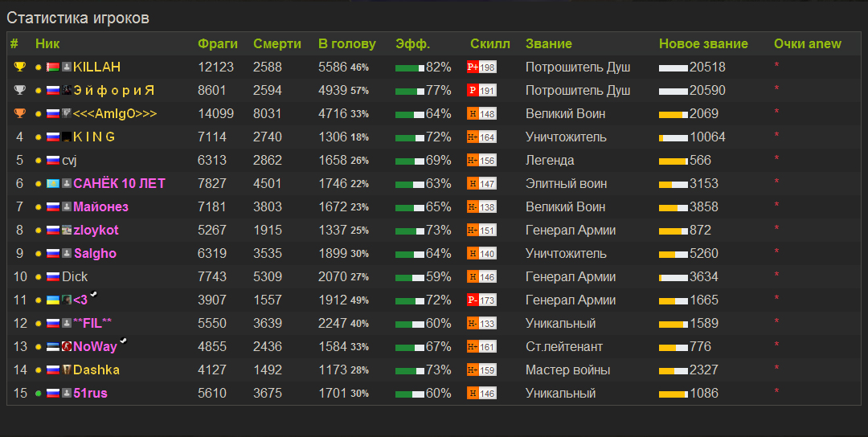
Task: Sort by the Фраги column header
Action: point(218,44)
